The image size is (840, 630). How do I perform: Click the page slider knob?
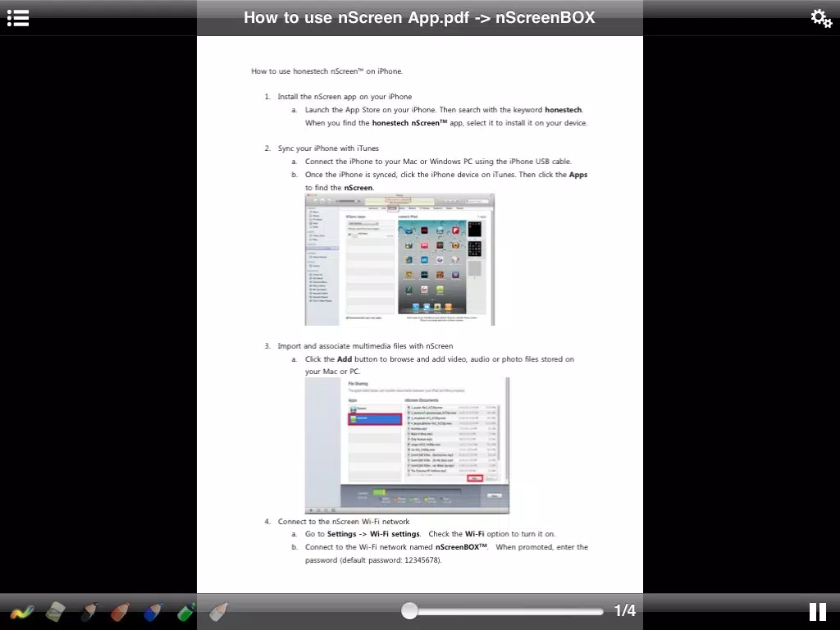410,610
